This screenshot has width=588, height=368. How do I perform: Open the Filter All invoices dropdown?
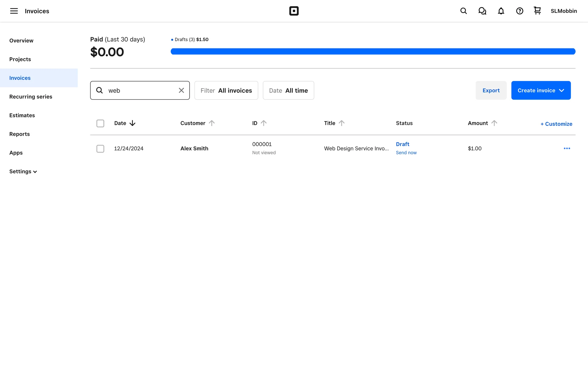click(x=226, y=90)
